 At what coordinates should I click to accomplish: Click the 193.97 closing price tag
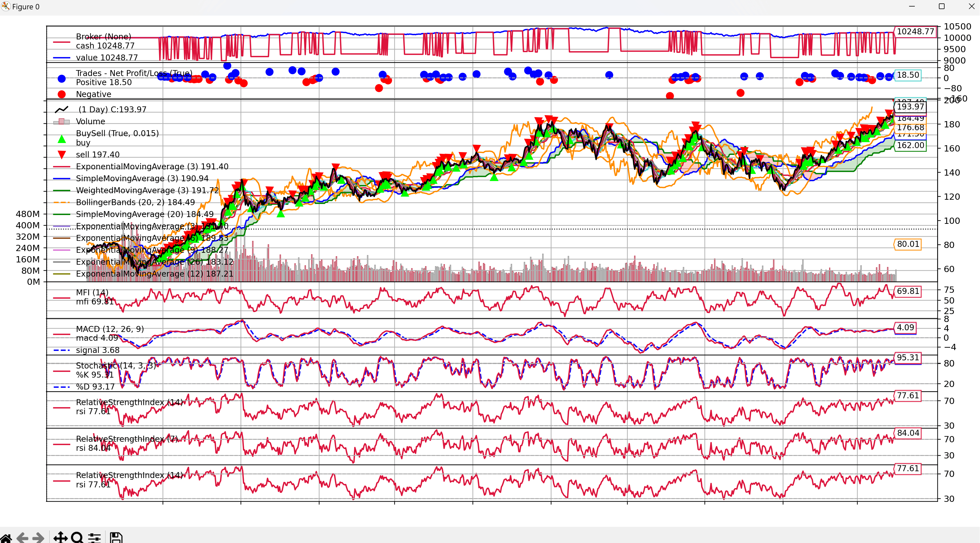[910, 107]
